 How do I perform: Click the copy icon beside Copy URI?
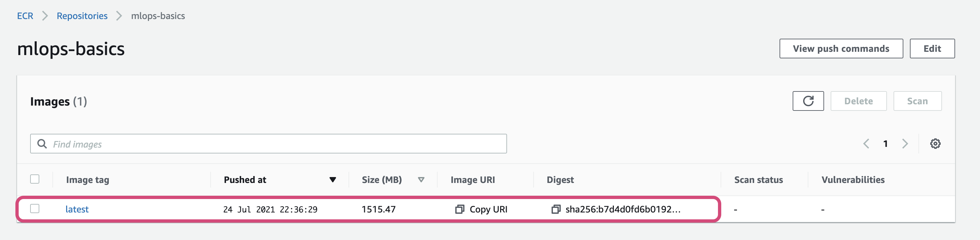pos(460,209)
